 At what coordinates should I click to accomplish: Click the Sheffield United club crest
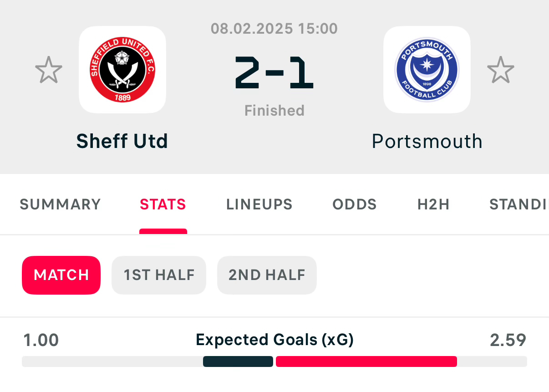(122, 70)
